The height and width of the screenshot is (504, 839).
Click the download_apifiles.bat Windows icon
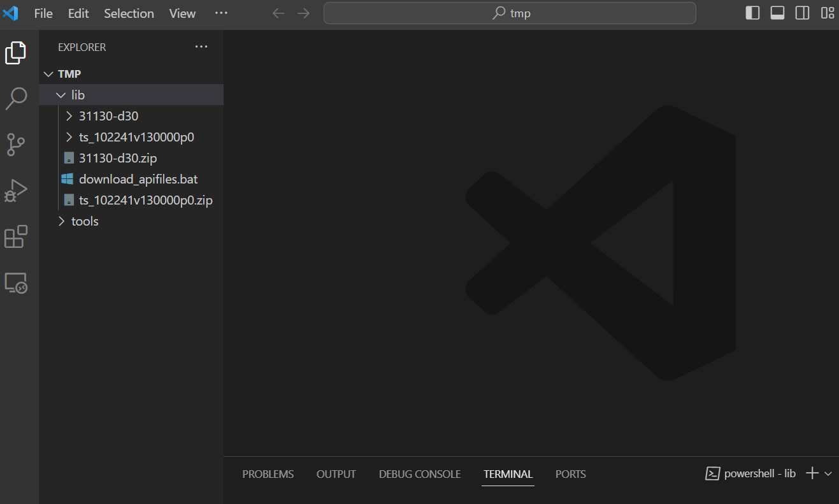click(67, 179)
